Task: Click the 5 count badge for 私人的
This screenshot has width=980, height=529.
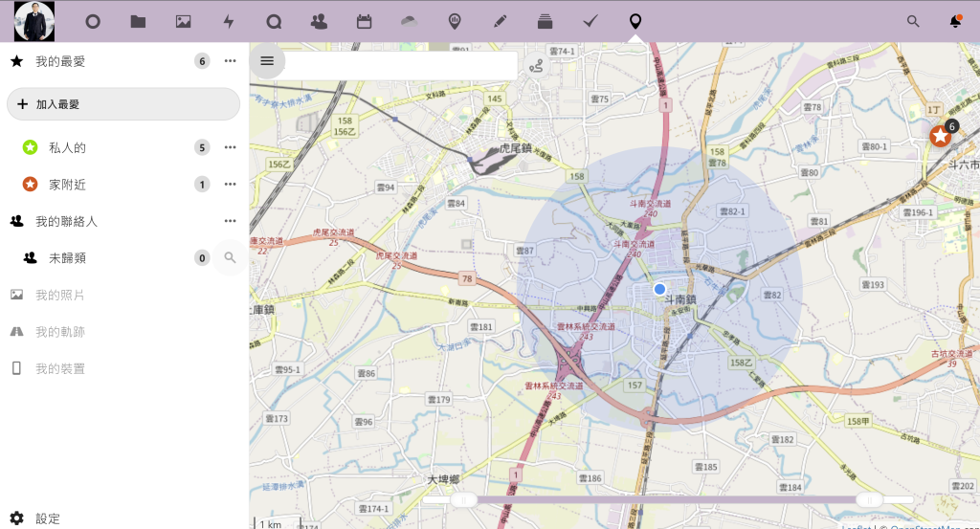Action: tap(202, 148)
